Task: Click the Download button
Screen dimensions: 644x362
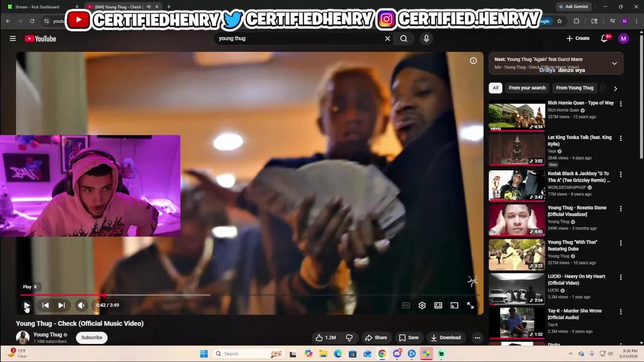Action: coord(446,337)
